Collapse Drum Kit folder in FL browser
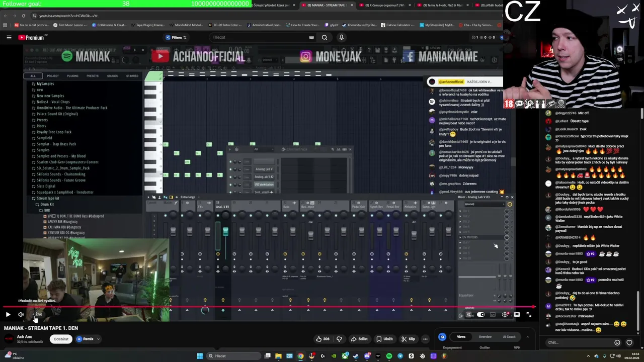 coord(45,204)
